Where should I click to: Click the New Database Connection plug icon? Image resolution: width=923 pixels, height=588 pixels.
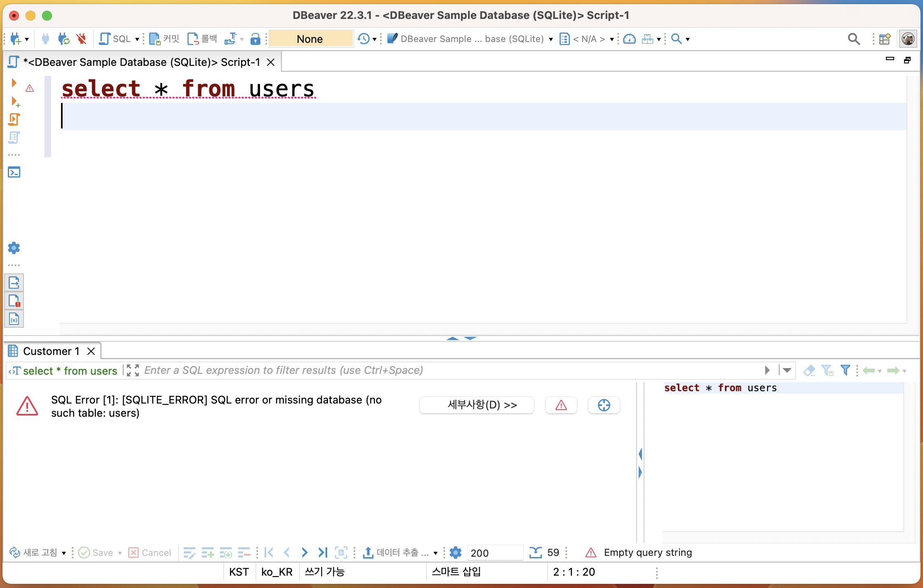click(15, 39)
